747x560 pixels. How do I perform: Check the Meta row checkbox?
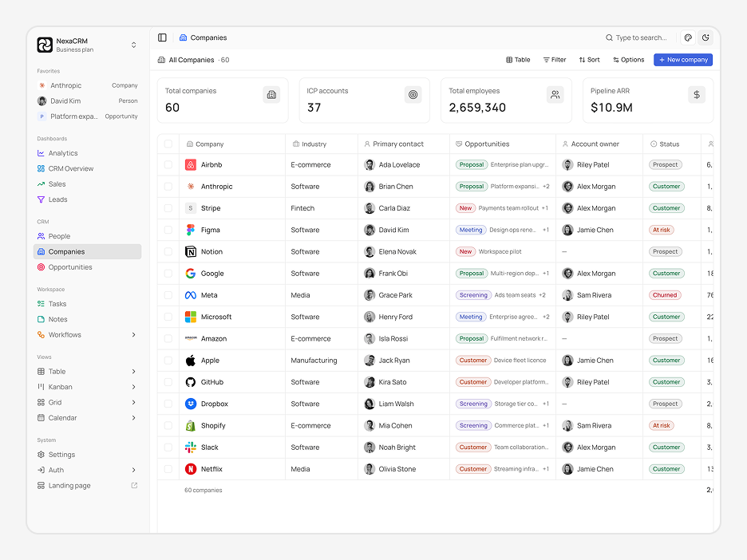click(168, 295)
